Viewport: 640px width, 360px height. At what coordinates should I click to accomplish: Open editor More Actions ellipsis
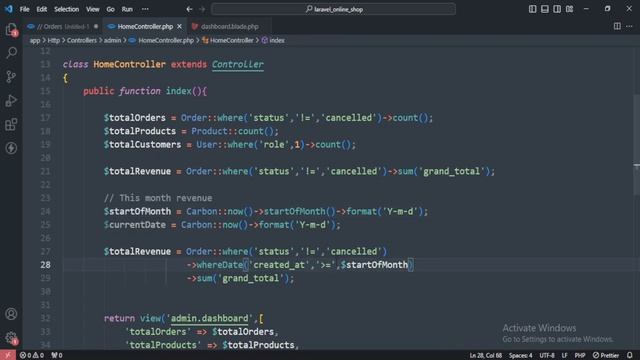click(x=629, y=26)
